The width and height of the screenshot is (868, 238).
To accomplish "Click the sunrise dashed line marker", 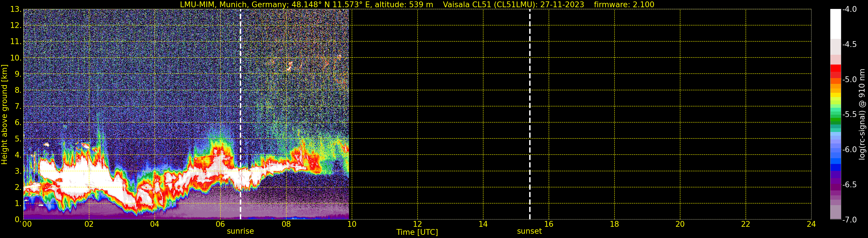I will click(240, 114).
